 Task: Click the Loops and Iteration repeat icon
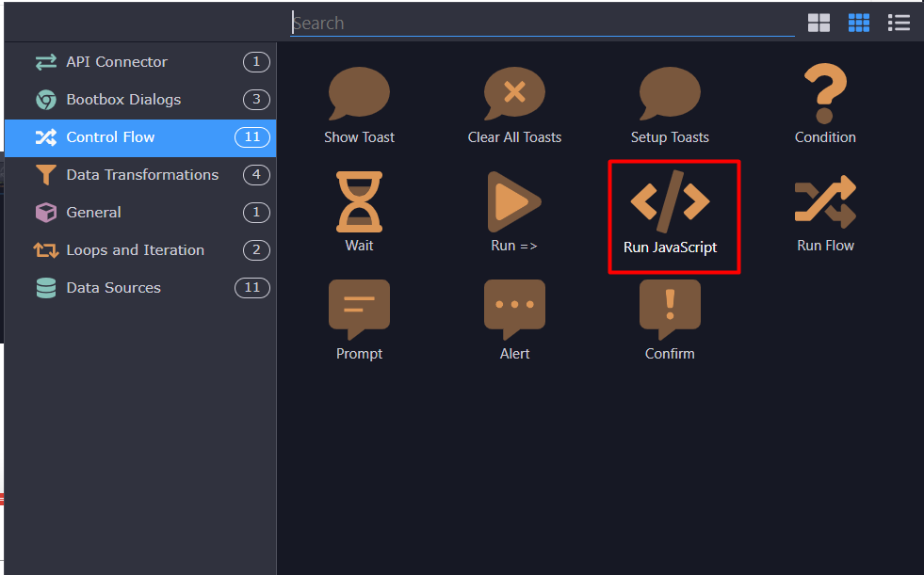(46, 250)
